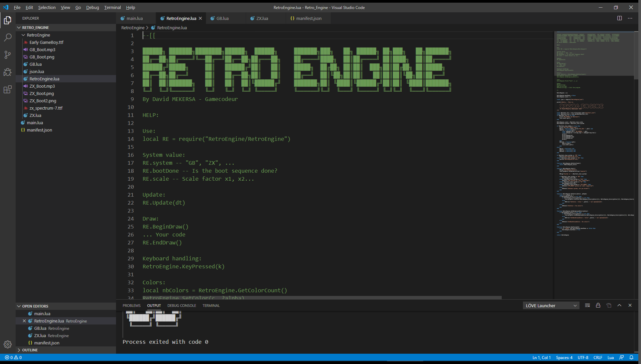Toggle the panel maximize chevron
This screenshot has width=641, height=364.
[619, 305]
